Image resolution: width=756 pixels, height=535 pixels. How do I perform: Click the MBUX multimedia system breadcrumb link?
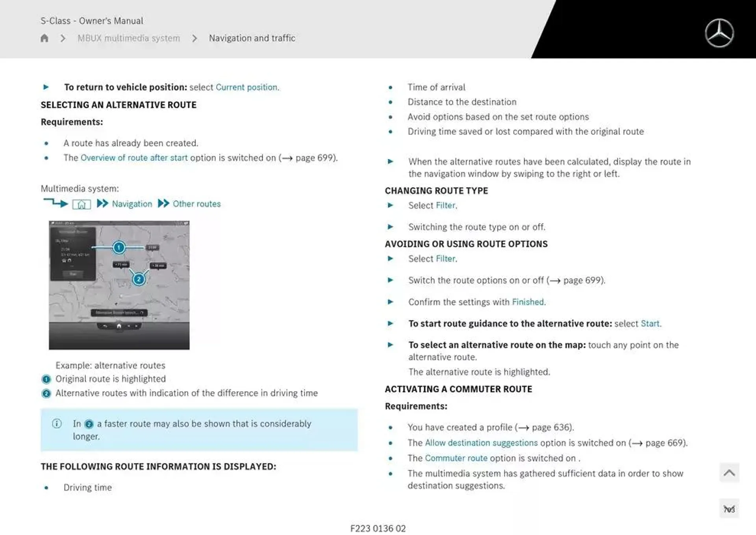[127, 38]
